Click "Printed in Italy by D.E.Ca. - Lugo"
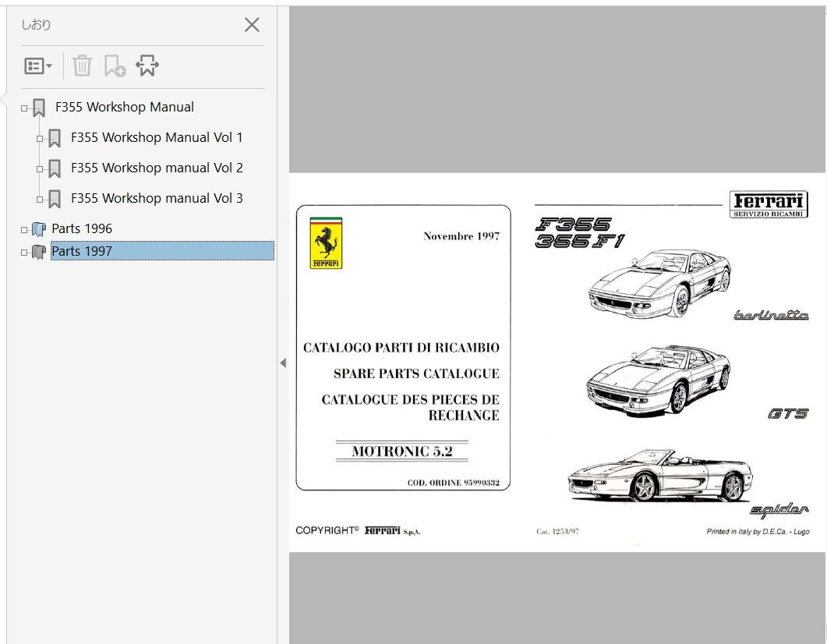The width and height of the screenshot is (827, 644). 758,532
